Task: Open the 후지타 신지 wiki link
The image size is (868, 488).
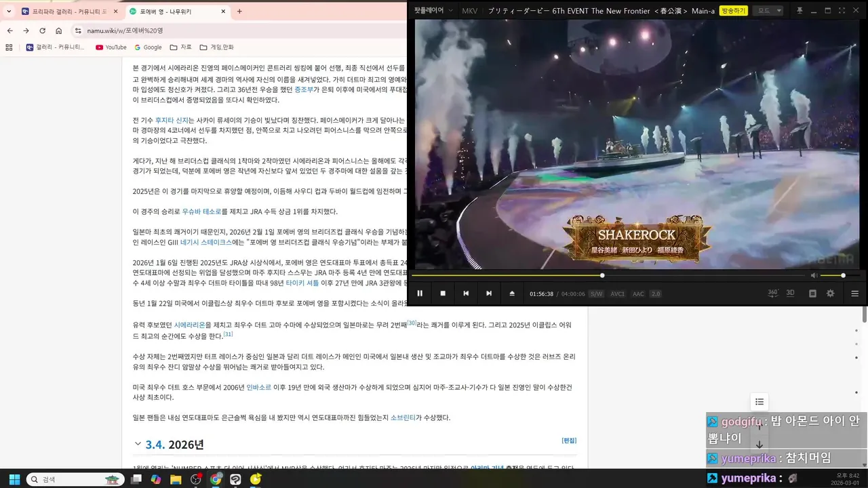Action: [x=172, y=120]
